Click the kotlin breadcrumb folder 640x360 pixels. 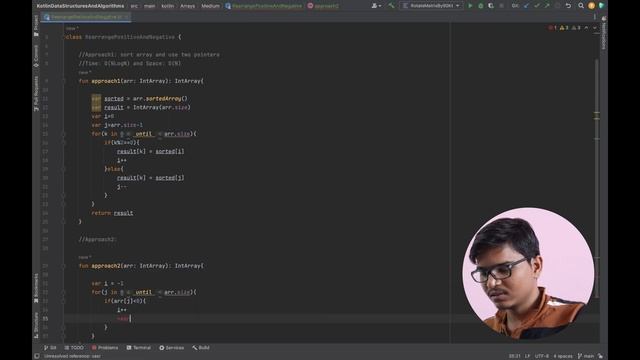point(167,6)
